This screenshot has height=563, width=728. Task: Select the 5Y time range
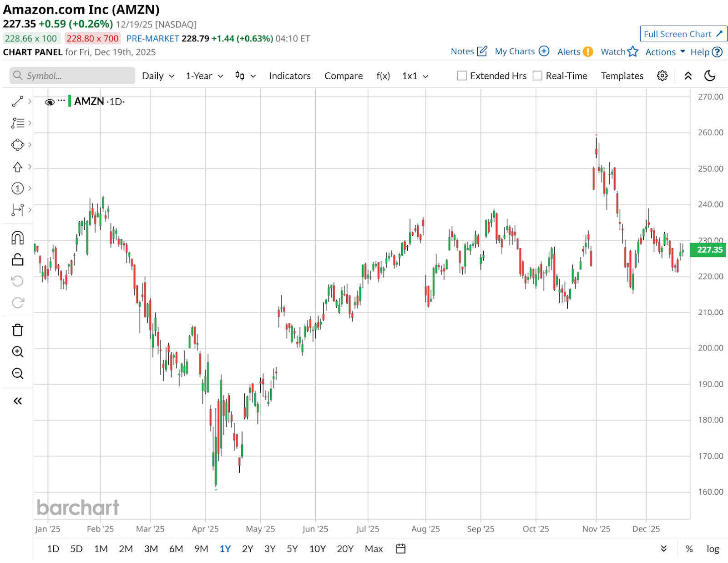coord(292,549)
